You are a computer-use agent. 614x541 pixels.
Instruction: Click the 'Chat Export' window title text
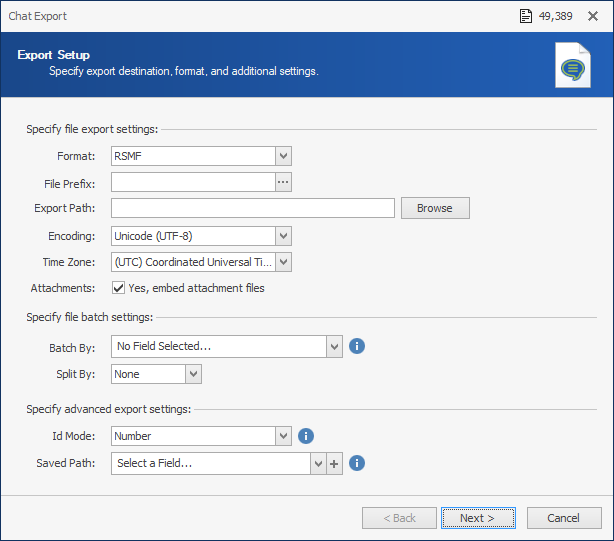[x=38, y=16]
